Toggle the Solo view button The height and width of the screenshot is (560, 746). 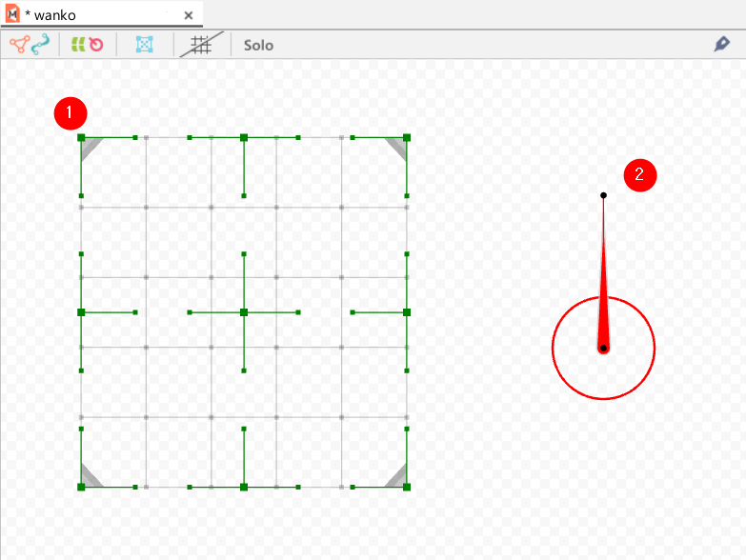click(x=258, y=45)
